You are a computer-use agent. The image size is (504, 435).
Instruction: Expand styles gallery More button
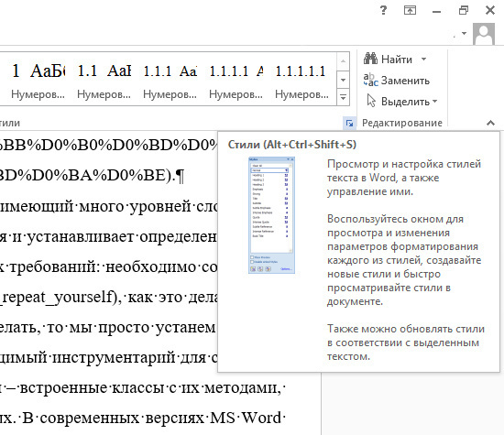pyautogui.click(x=343, y=97)
